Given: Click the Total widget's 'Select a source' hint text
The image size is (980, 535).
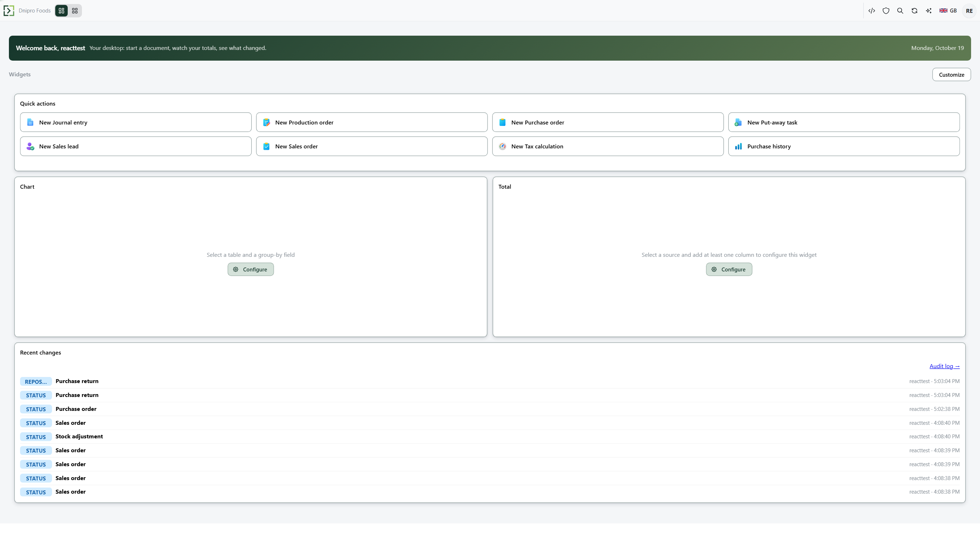Looking at the screenshot, I should [x=729, y=255].
